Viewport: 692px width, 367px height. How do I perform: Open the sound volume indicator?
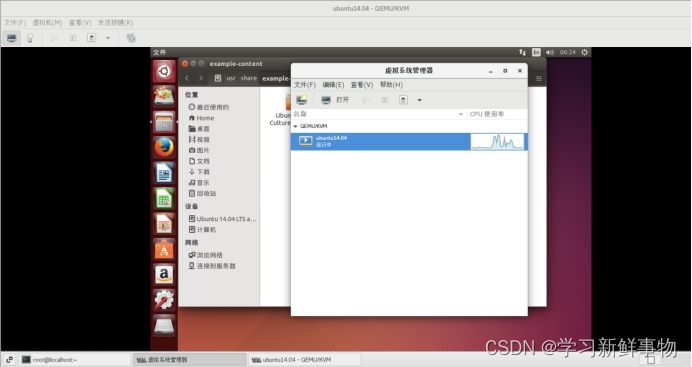[x=550, y=52]
